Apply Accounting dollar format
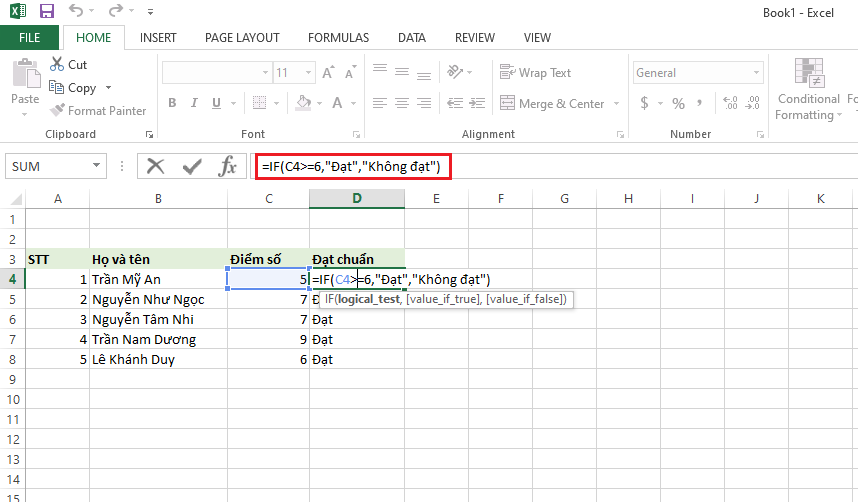The width and height of the screenshot is (858, 502). pyautogui.click(x=645, y=103)
